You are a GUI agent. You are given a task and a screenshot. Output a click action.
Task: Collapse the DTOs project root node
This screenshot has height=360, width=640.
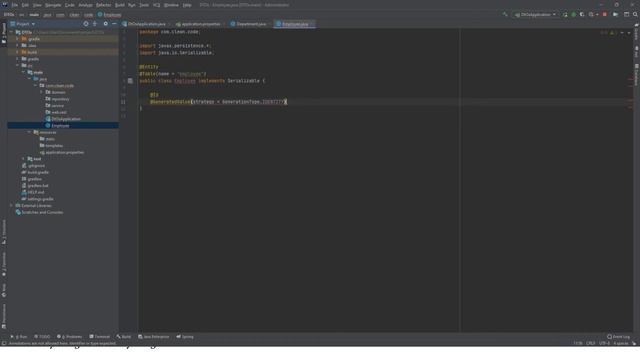click(11, 32)
